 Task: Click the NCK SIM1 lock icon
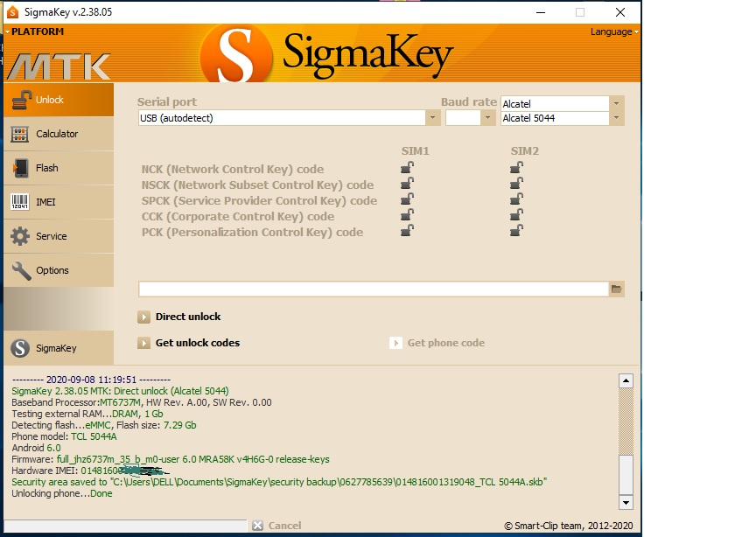(x=407, y=168)
